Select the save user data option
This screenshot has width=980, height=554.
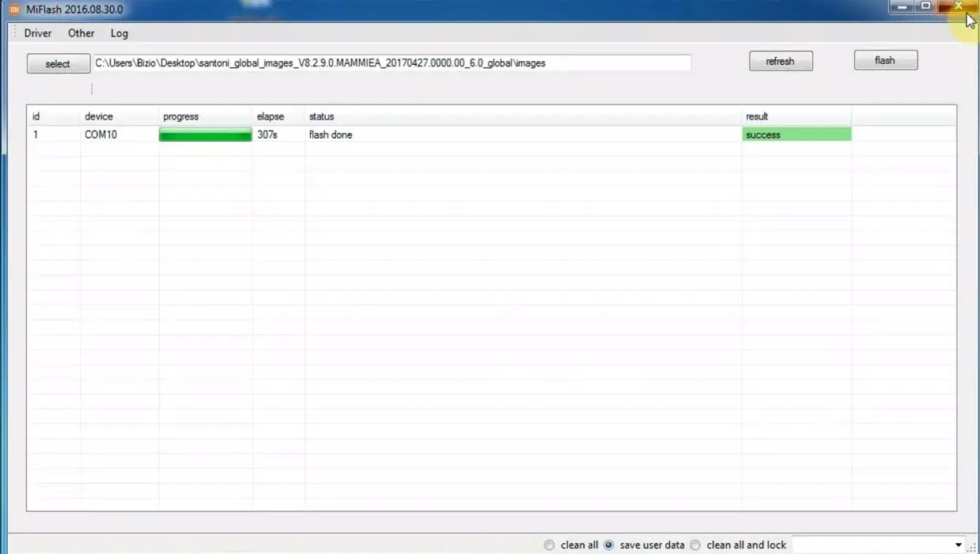(644, 545)
